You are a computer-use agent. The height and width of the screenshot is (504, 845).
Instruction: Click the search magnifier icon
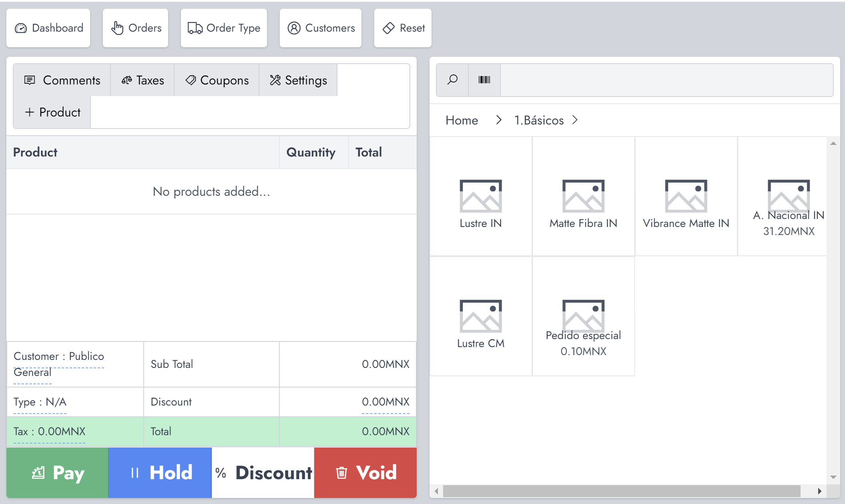tap(452, 80)
